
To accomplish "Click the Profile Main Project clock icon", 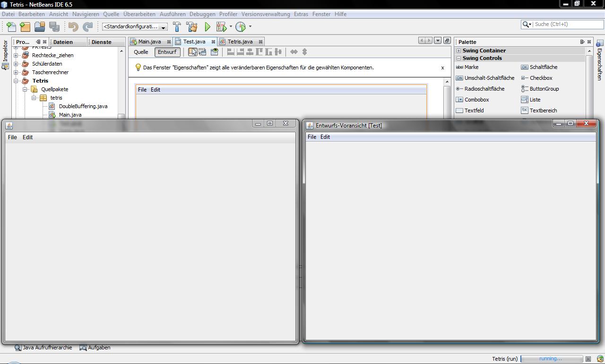I will coord(241,27).
